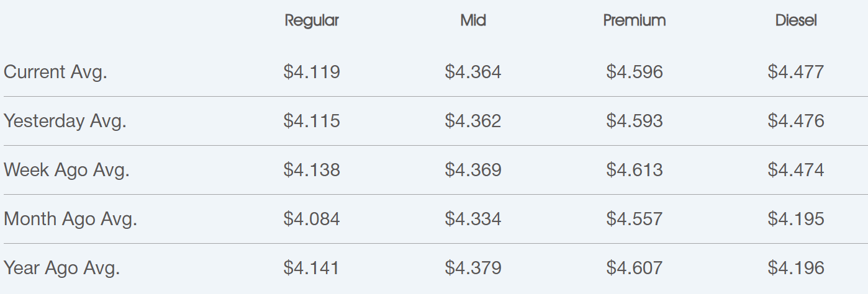The image size is (868, 294).
Task: Select the Month Ago Avg. row label
Action: tap(70, 219)
